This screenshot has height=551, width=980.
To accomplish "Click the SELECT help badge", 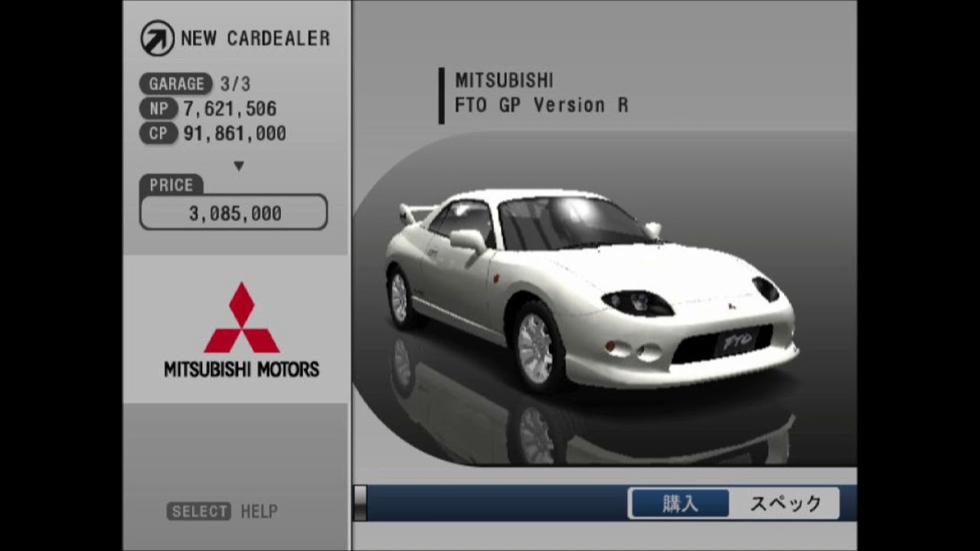I will click(199, 511).
